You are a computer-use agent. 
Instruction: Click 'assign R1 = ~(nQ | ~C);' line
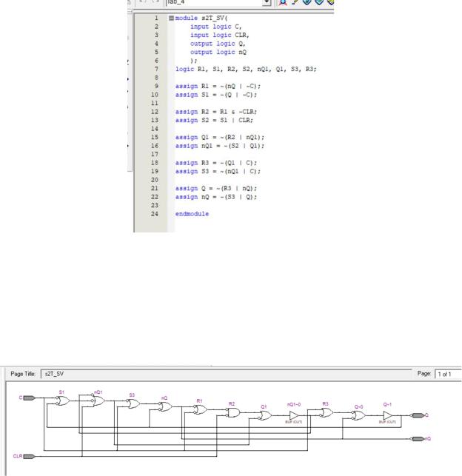pos(218,86)
